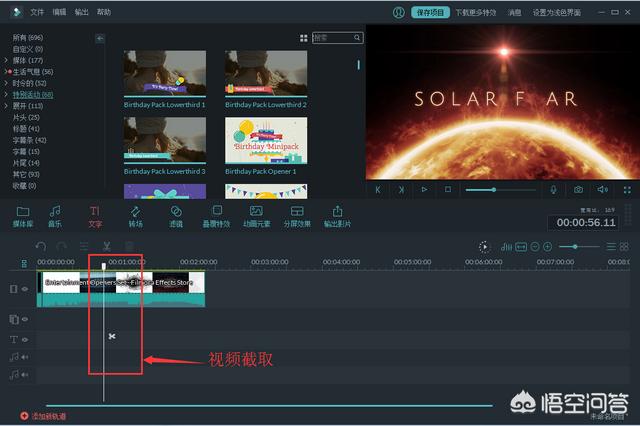Open the 输出 (Export) menu
This screenshot has width=640, height=426.
point(82,13)
